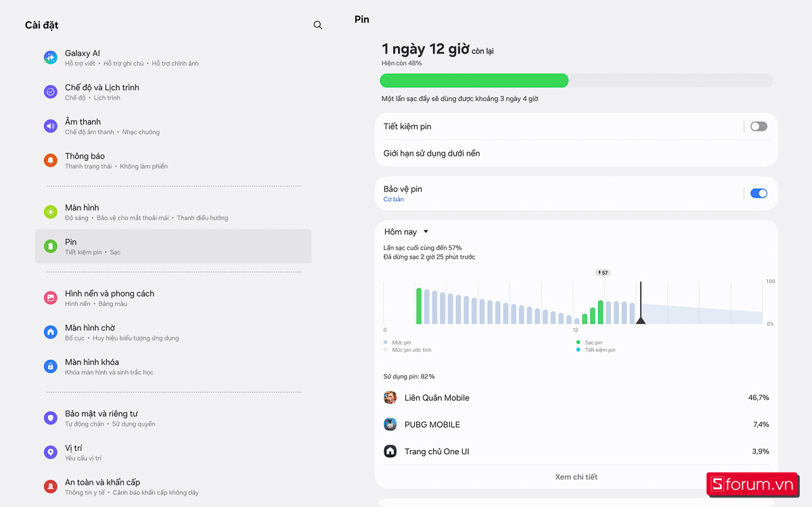Screen dimensions: 812x507
Task: Disable the Bảo vệ pin switch
Action: (x=759, y=194)
